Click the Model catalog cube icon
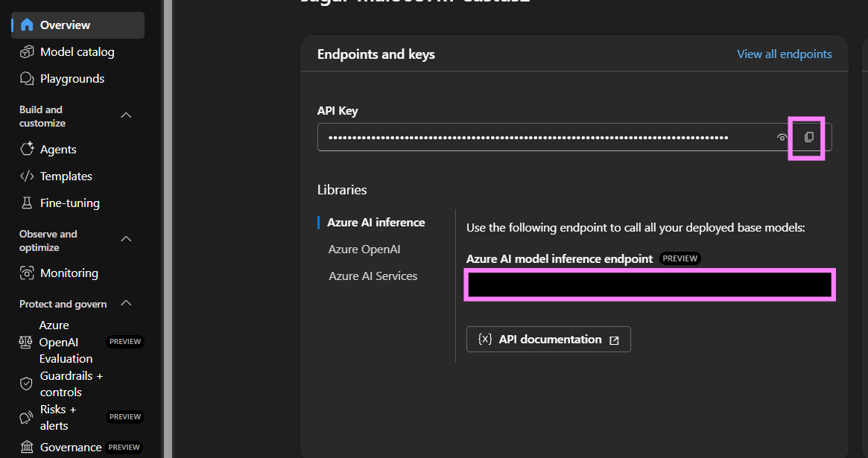This screenshot has height=458, width=868. point(27,52)
